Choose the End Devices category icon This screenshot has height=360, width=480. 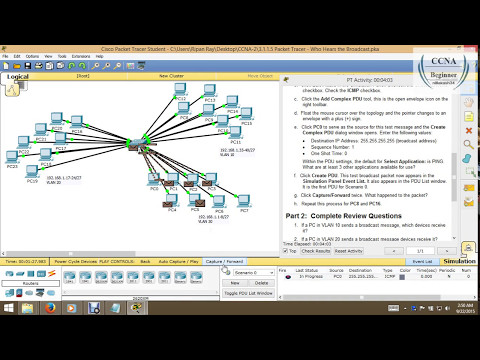(x=9, y=293)
